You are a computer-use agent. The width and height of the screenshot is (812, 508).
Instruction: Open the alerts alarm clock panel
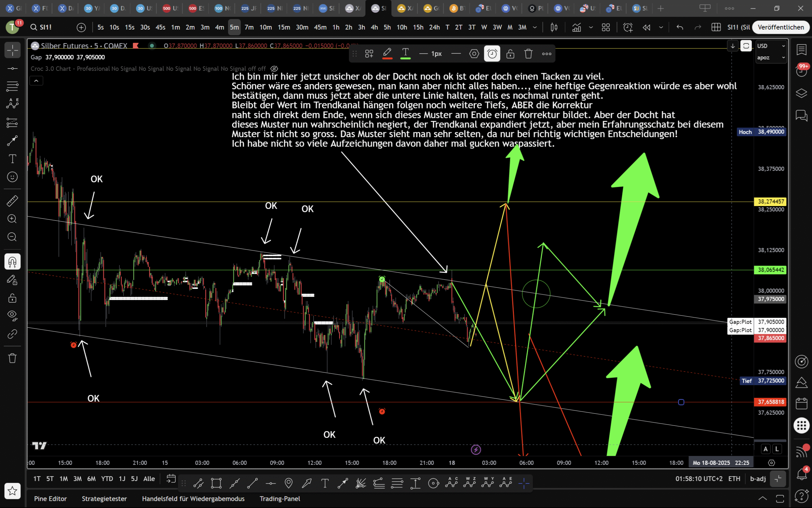click(x=801, y=71)
